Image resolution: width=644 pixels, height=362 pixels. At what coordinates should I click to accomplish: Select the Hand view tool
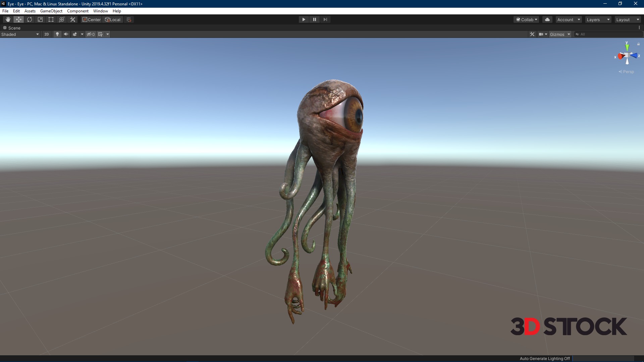pyautogui.click(x=8, y=19)
